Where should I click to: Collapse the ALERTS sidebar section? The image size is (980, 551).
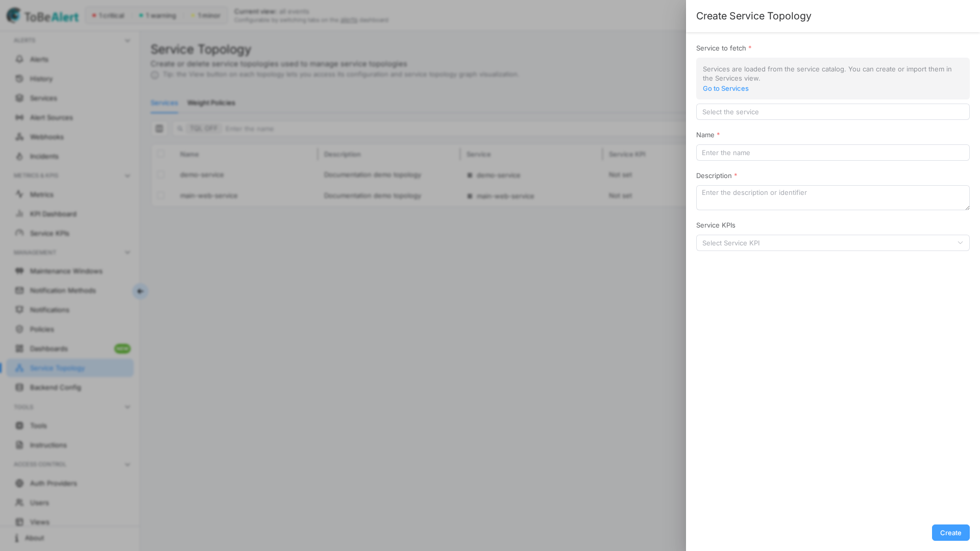127,40
